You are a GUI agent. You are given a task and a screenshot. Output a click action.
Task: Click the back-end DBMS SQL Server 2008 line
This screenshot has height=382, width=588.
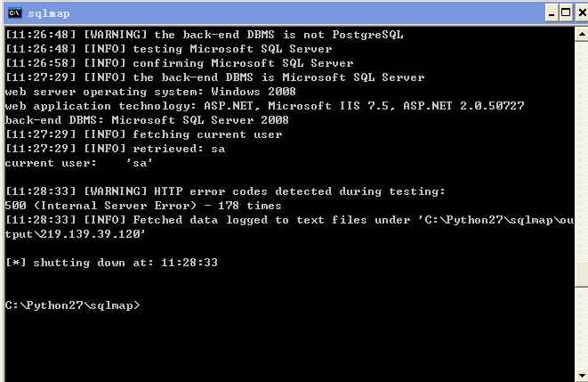pos(147,120)
